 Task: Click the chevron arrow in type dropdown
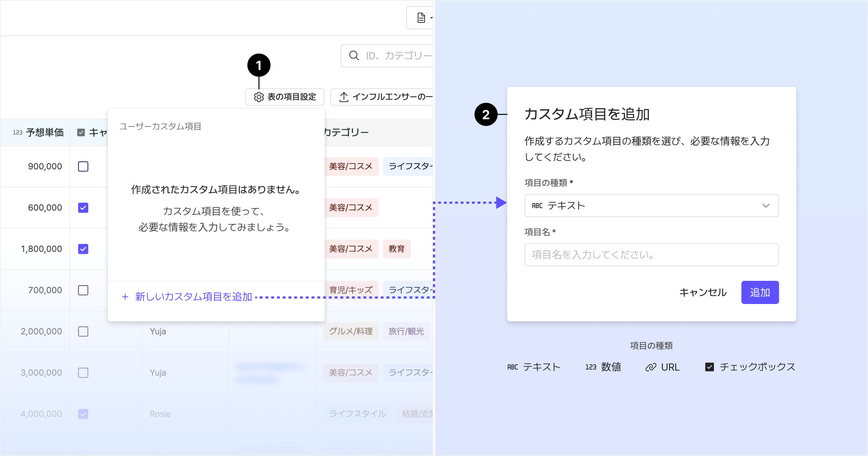[766, 206]
